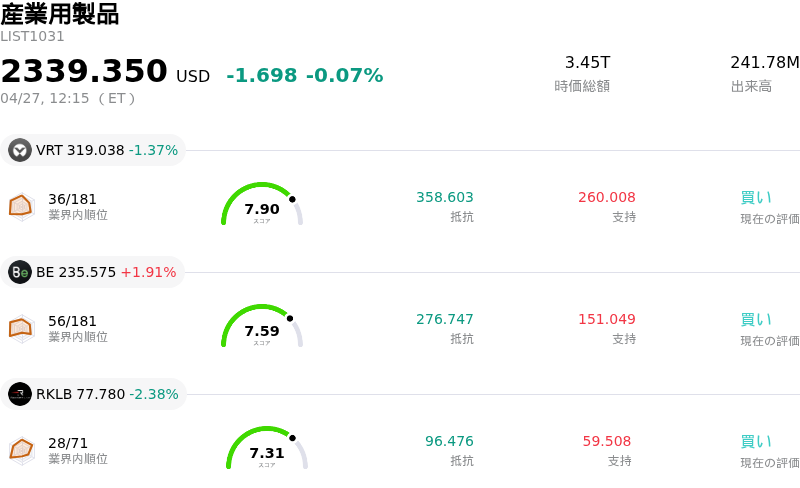Click the 260.008 support value
The height and width of the screenshot is (488, 800).
point(607,197)
